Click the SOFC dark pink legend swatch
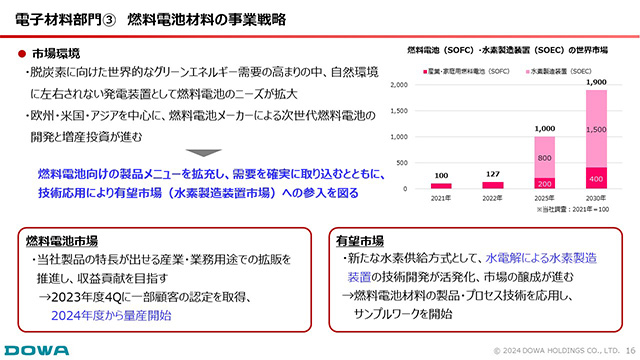 click(x=425, y=71)
